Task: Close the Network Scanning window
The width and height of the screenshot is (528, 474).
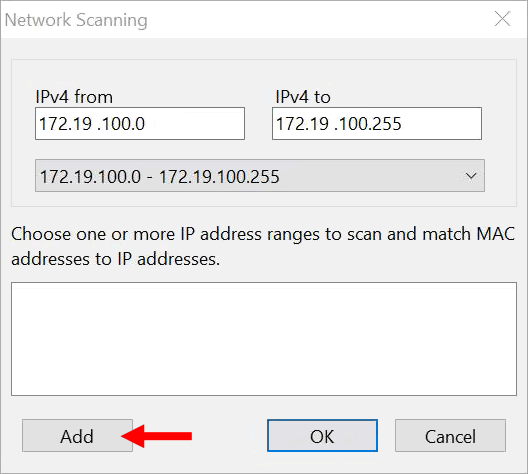Action: click(x=502, y=19)
